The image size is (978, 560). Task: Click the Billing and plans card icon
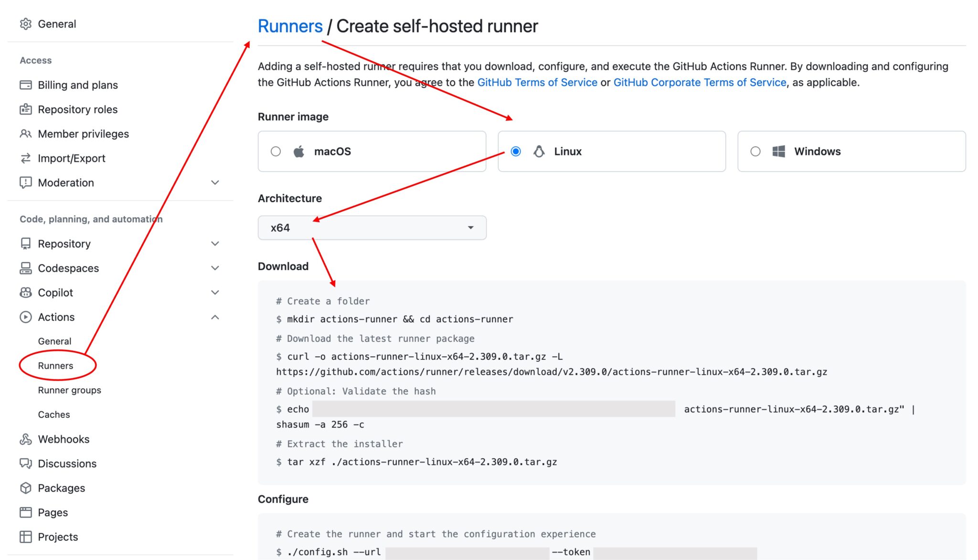click(x=26, y=85)
